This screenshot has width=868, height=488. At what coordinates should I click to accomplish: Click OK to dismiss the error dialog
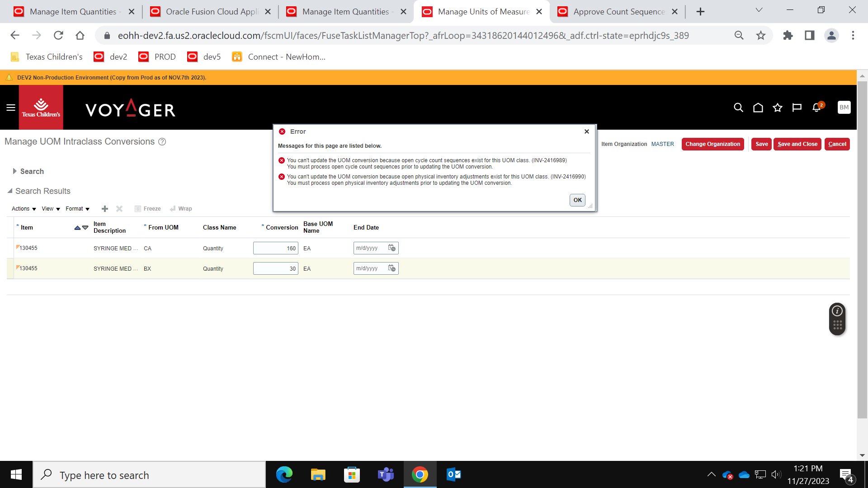[577, 200]
